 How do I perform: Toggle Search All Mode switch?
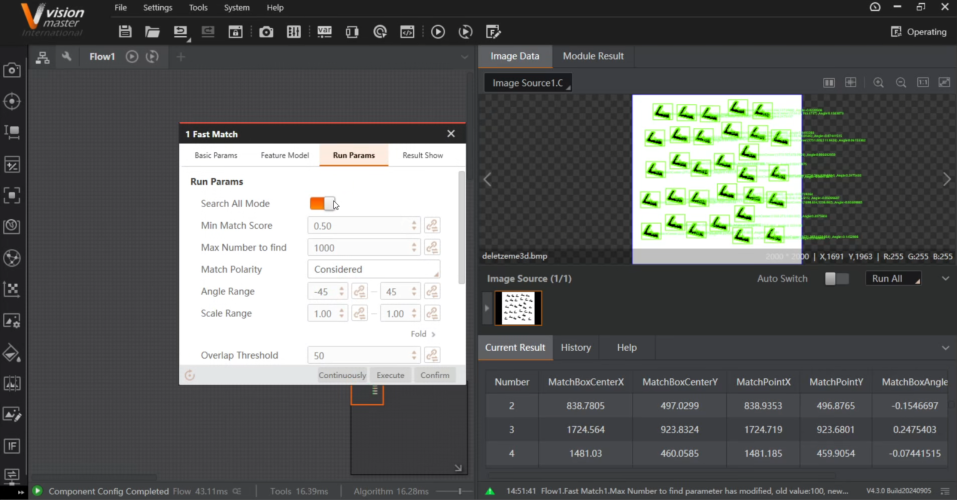pos(322,204)
